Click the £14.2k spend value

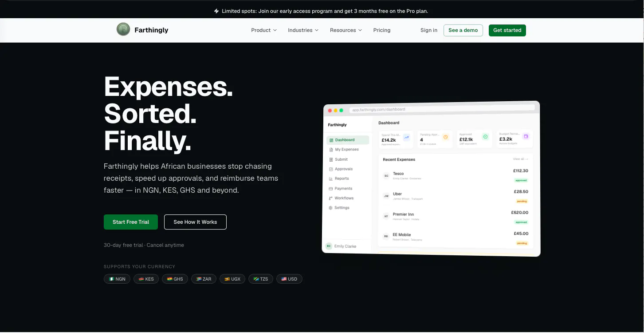click(x=389, y=140)
